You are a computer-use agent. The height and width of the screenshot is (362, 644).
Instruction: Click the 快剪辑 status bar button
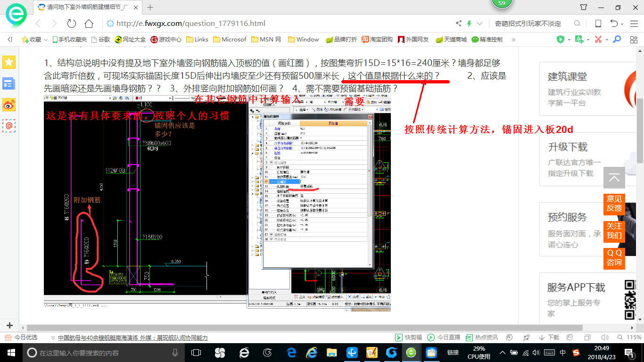tap(408, 337)
